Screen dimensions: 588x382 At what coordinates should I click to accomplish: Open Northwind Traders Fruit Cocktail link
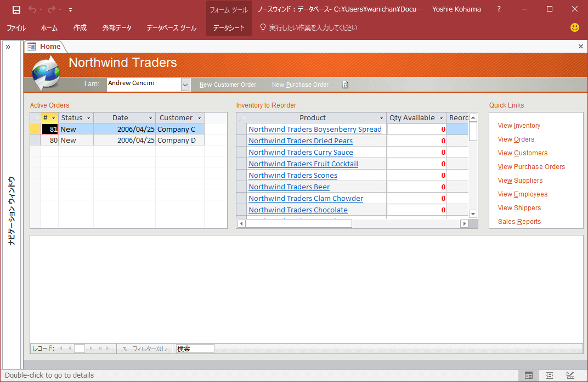pos(303,164)
